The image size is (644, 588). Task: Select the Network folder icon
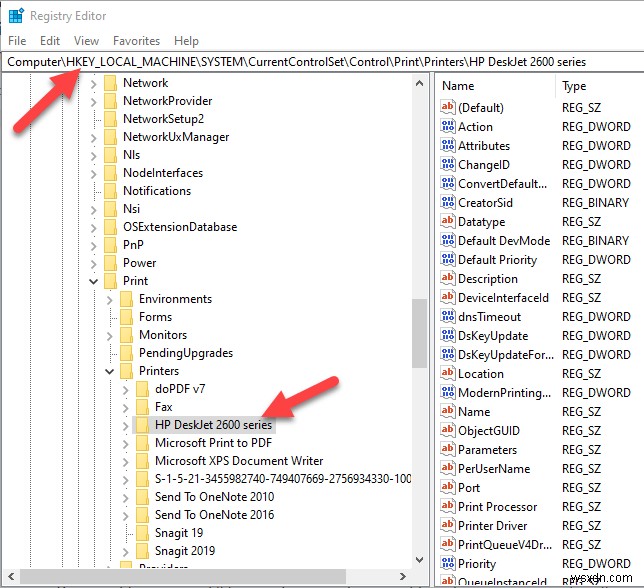pyautogui.click(x=110, y=83)
